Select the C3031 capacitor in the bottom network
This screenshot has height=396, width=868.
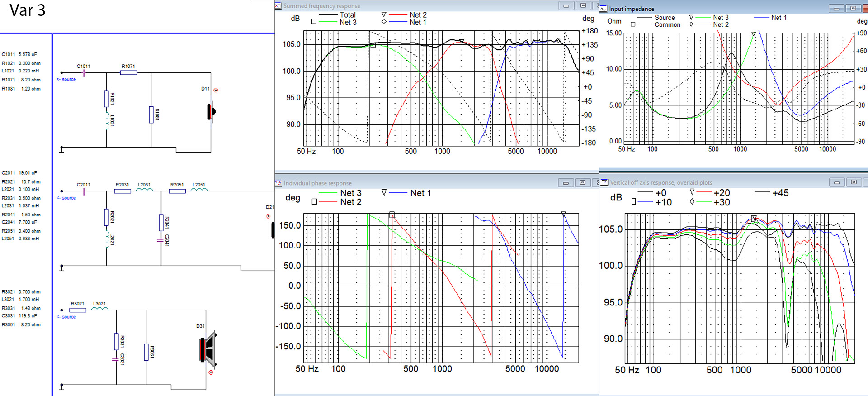pos(116,359)
